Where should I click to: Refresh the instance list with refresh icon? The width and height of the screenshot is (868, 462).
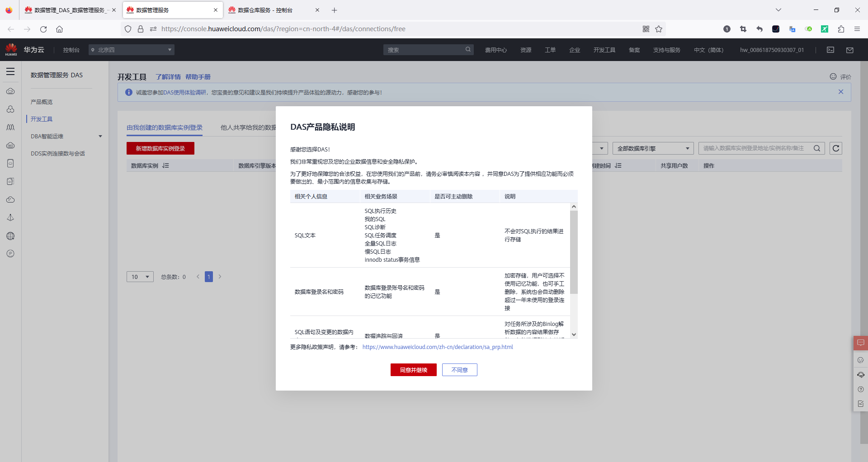836,148
